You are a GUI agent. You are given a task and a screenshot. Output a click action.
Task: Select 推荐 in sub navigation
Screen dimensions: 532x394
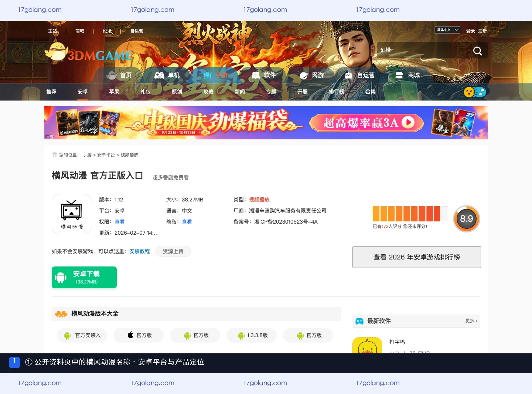pyautogui.click(x=51, y=92)
